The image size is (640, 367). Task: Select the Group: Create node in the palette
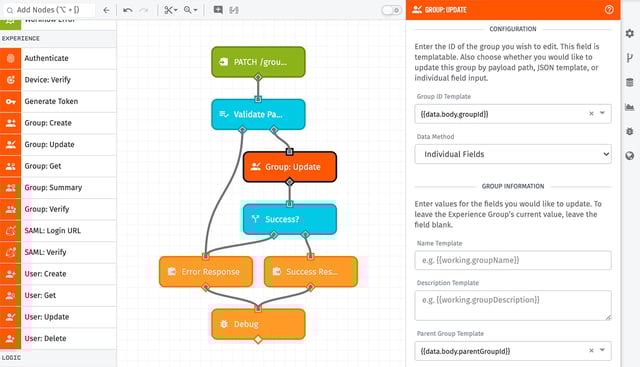click(58, 123)
